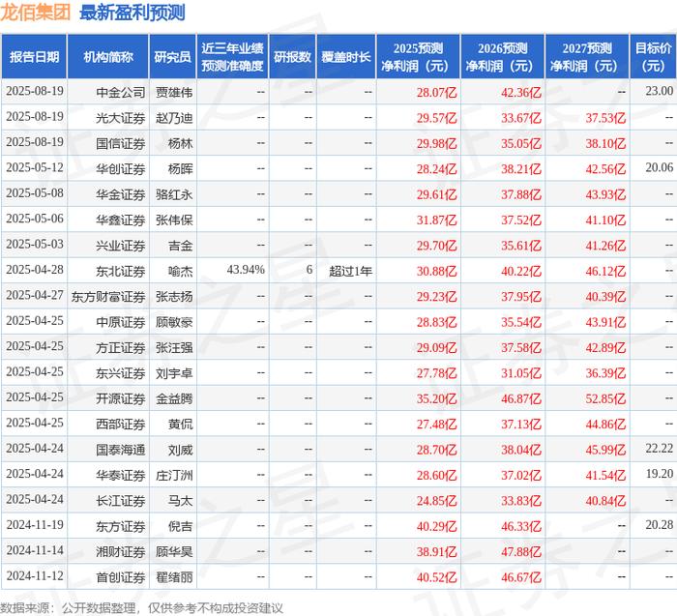This screenshot has width=677, height=616.
Task: Click researcher name 贾雄伟
Action: [174, 92]
